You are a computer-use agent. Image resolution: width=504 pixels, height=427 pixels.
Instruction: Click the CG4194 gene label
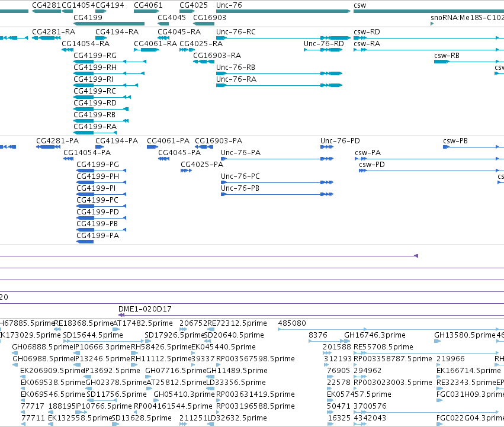[110, 5]
